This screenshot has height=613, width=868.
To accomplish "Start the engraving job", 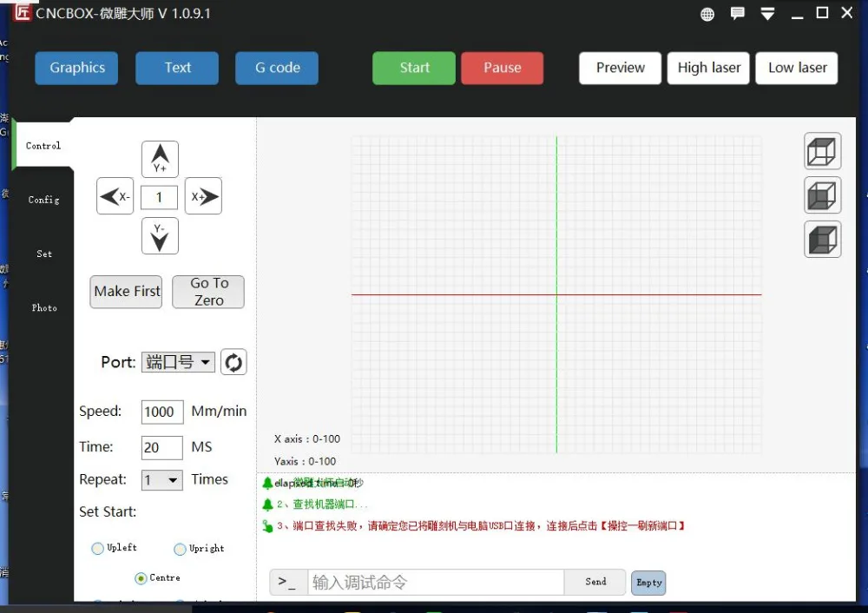I will [414, 68].
